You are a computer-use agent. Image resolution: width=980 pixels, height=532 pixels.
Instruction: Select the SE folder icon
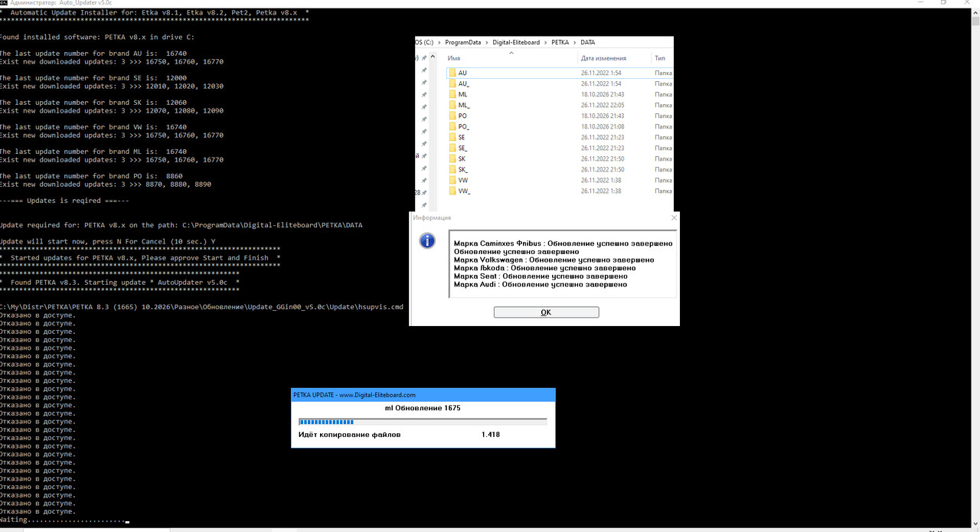click(x=452, y=137)
